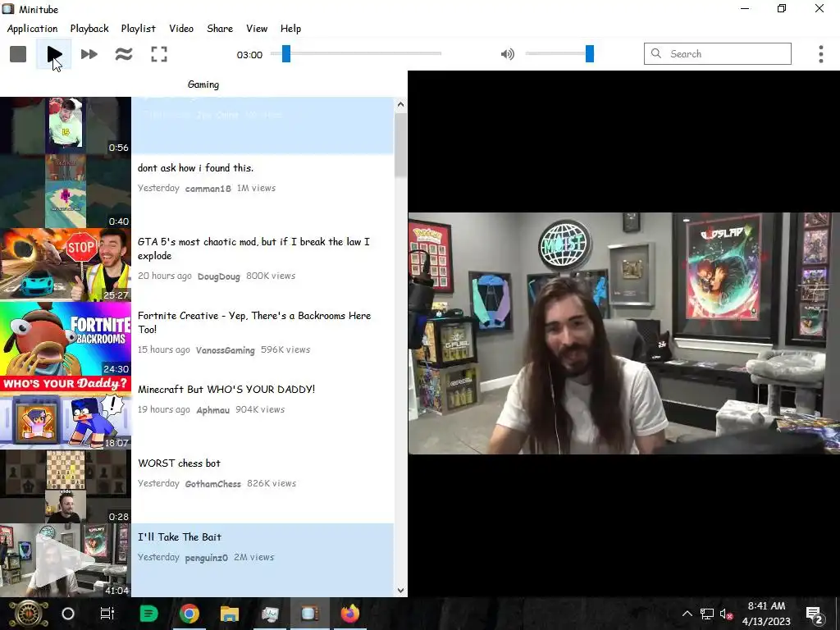Screen dimensions: 840x630
Task: Click the playback seek slider handle
Action: 286,53
